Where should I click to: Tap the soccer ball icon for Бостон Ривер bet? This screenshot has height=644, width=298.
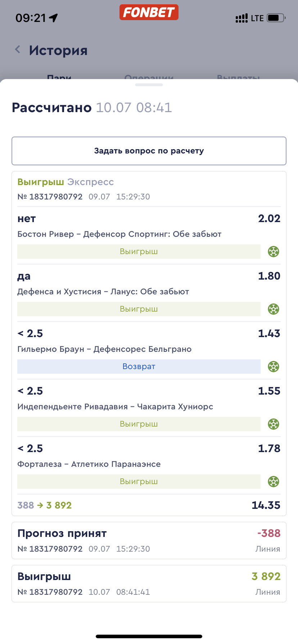point(274,252)
